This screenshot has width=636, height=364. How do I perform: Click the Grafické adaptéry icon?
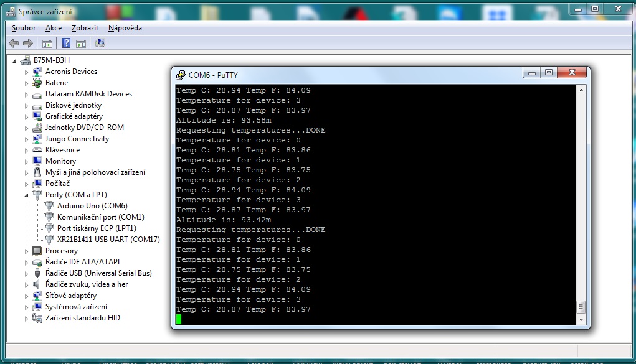click(37, 116)
